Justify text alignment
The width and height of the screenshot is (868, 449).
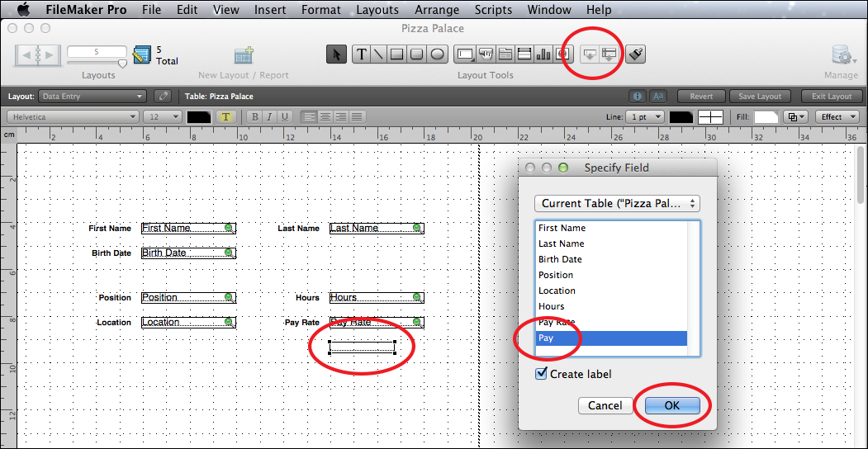point(358,116)
